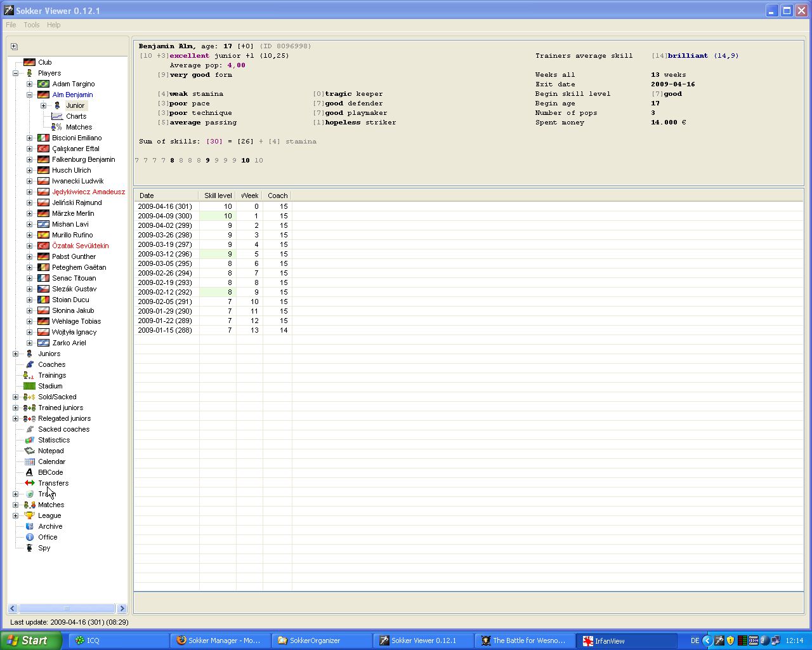
Task: Open the File menu
Action: pyautogui.click(x=11, y=25)
